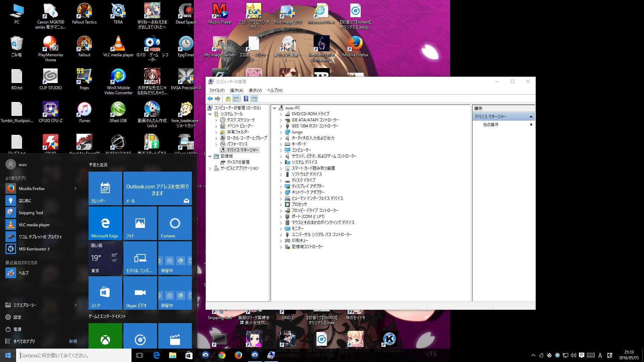Click the Help question mark toolbar icon
Image resolution: width=644 pixels, height=362 pixels.
pyautogui.click(x=246, y=99)
